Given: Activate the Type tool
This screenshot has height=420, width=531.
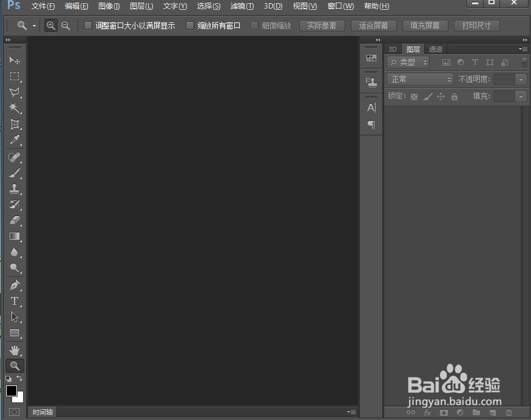Looking at the screenshot, I should 15,301.
